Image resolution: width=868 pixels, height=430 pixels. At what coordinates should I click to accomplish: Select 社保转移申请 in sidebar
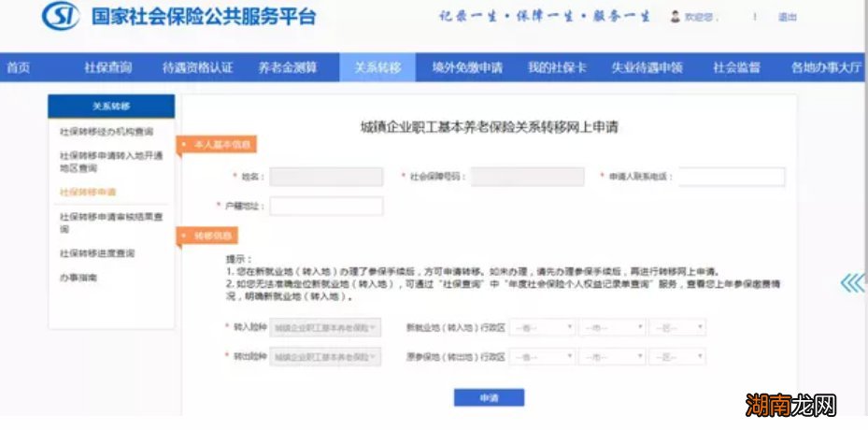88,193
